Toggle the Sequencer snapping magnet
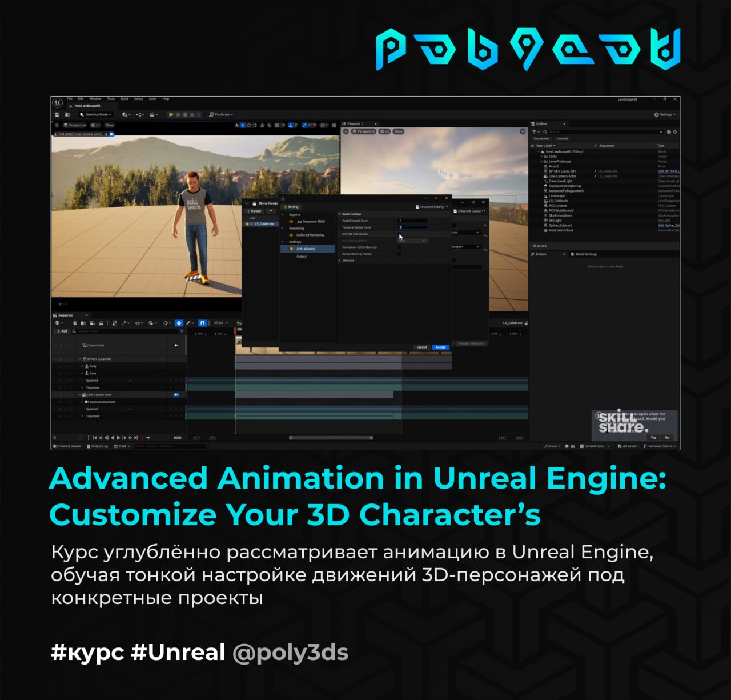Image resolution: width=731 pixels, height=700 pixels. (202, 323)
